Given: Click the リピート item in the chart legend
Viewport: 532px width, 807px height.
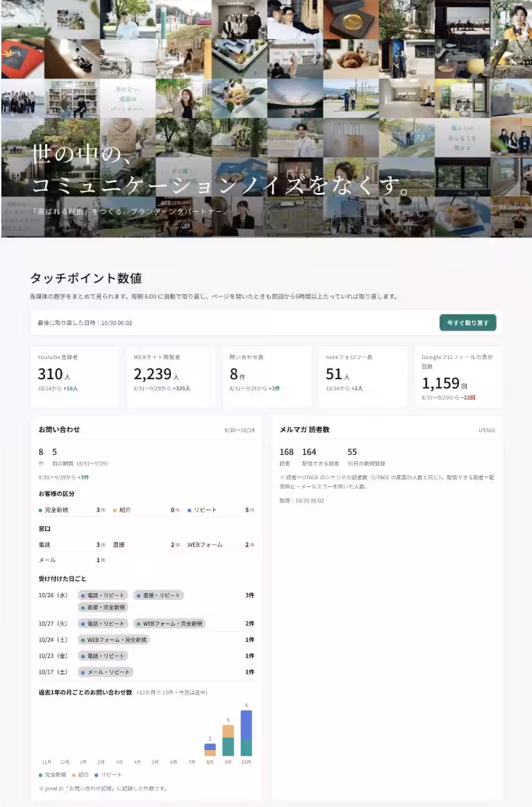Looking at the screenshot, I should pyautogui.click(x=108, y=774).
